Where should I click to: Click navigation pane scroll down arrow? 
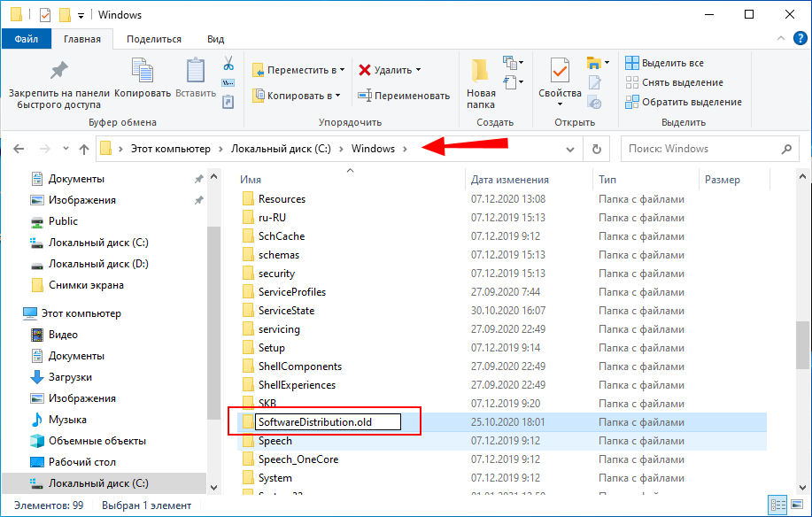214,488
